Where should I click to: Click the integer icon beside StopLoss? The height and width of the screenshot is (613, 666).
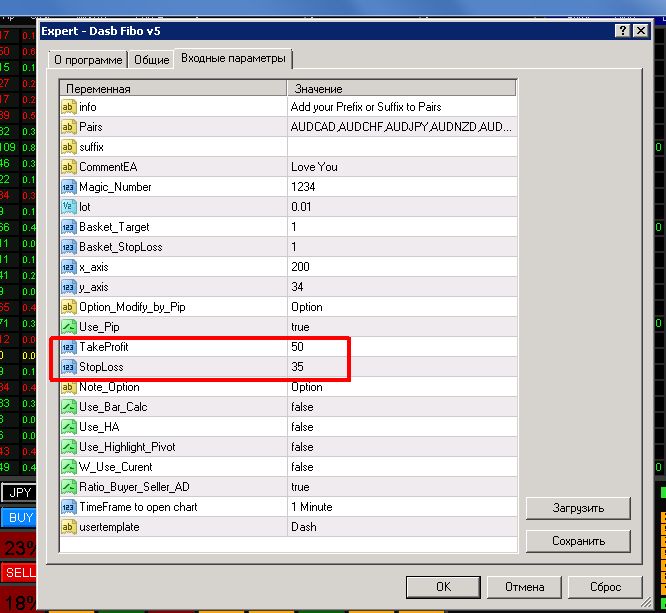(68, 367)
